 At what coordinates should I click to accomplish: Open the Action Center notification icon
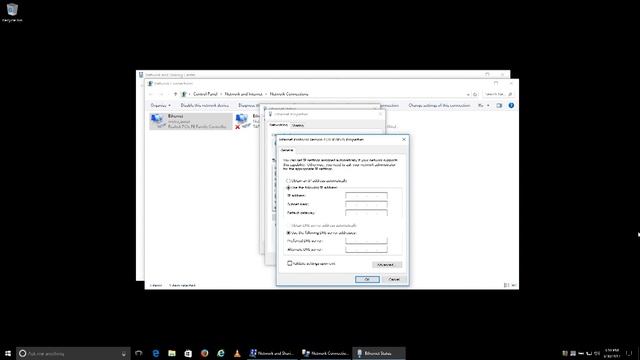coord(629,353)
